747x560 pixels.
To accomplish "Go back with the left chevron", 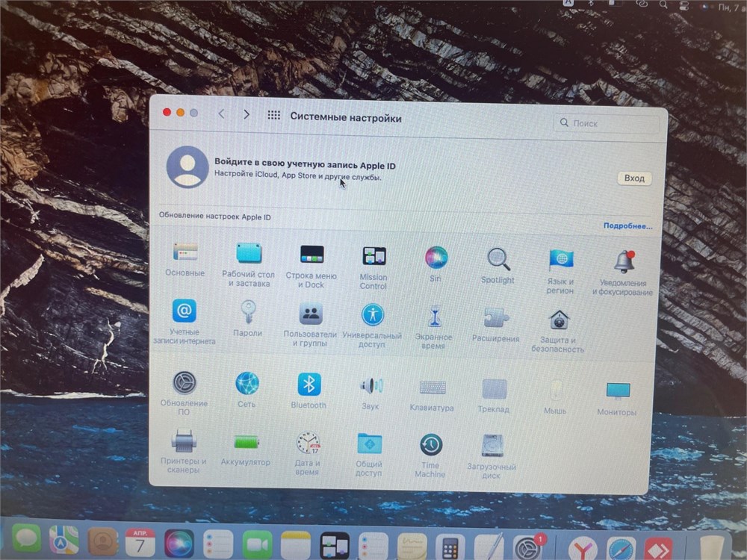I will point(222,113).
